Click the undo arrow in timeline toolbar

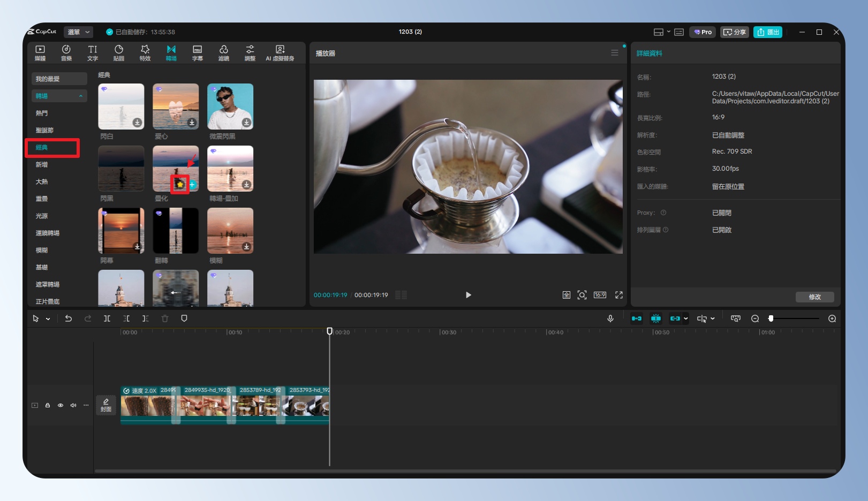(x=69, y=318)
